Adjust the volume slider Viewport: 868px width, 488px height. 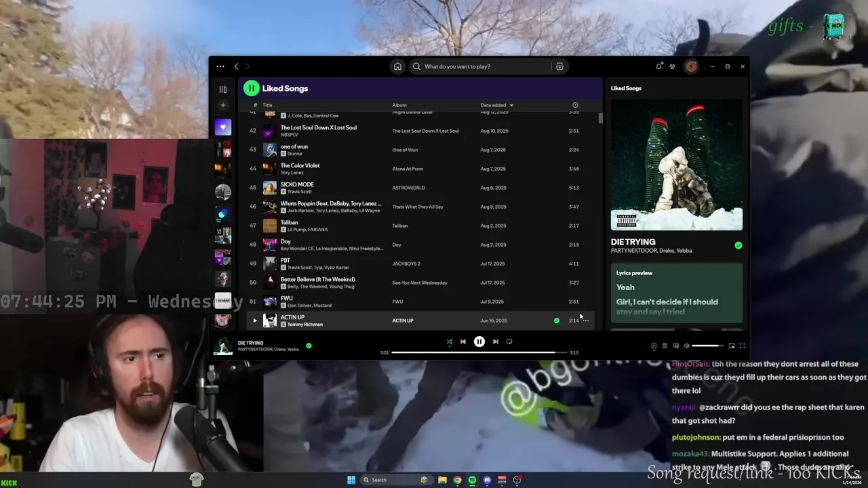[x=708, y=346]
